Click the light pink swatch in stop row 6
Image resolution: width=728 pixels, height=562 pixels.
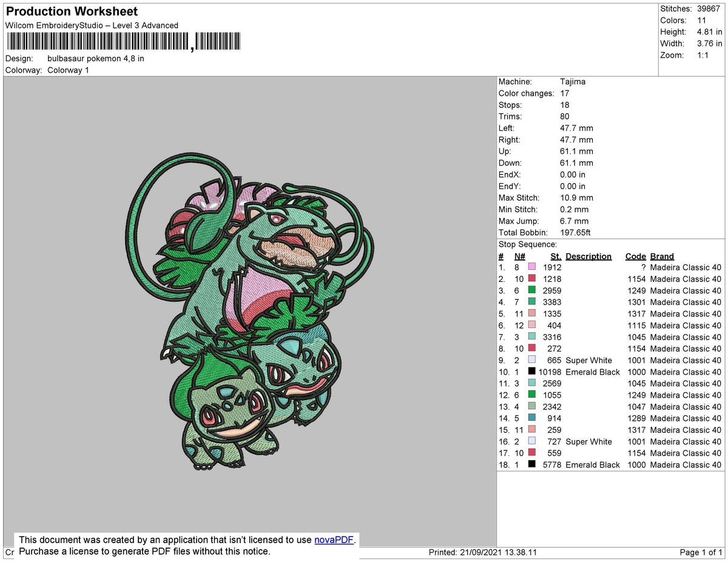532,326
